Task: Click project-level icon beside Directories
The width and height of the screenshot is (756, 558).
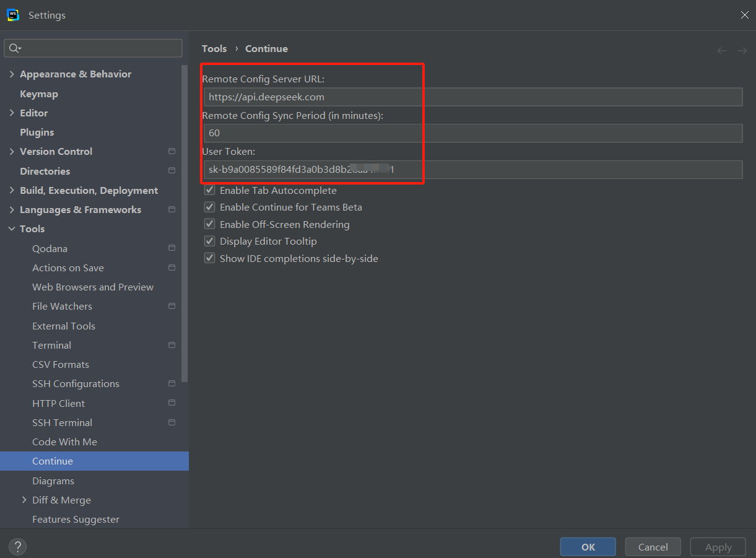Action: tap(172, 171)
